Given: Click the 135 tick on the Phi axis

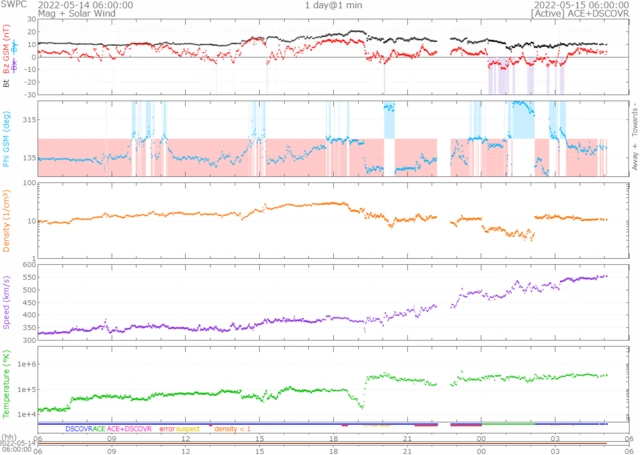Looking at the screenshot, I should (x=28, y=158).
